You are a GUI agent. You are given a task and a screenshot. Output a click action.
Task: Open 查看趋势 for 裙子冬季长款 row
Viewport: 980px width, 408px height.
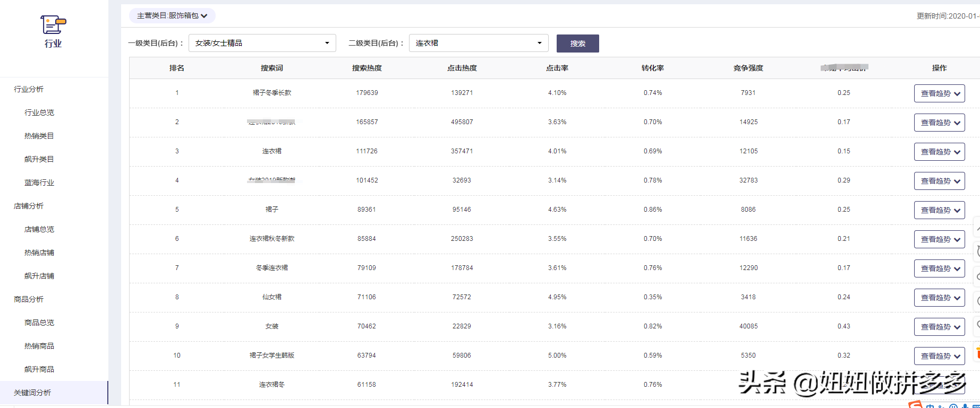[939, 93]
